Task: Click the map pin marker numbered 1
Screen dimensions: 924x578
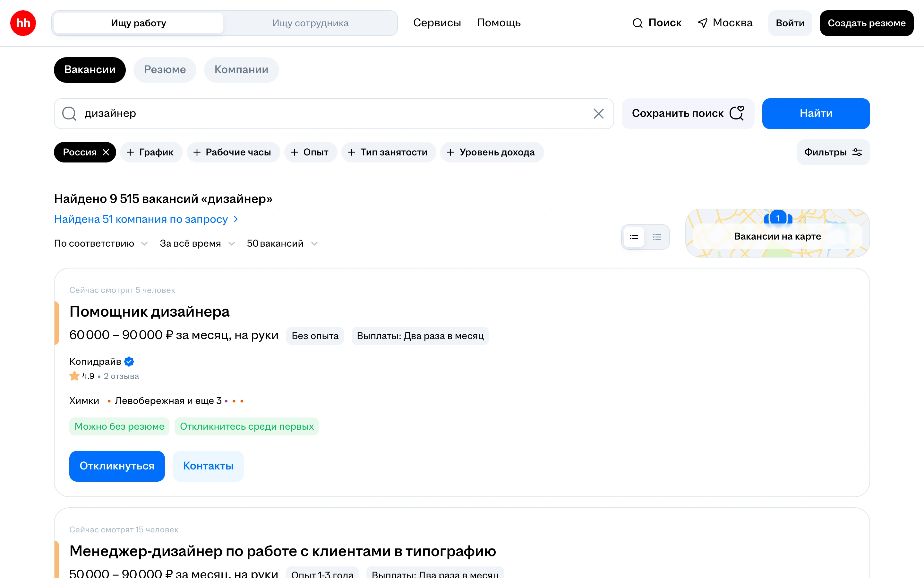Action: click(x=778, y=218)
